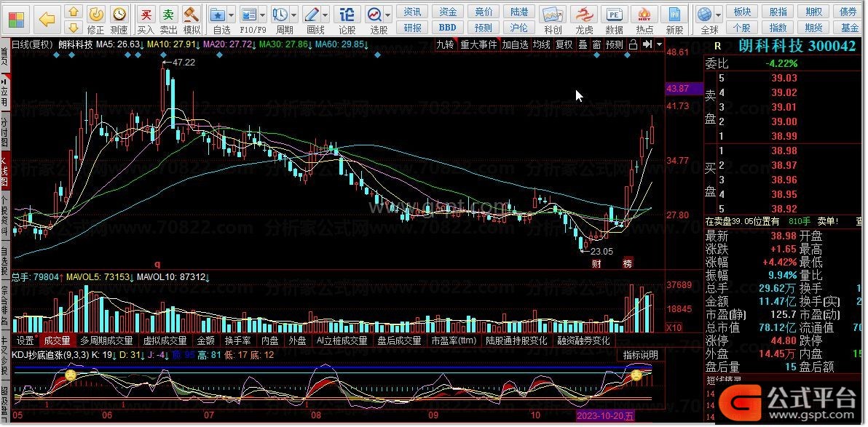868x427 pixels.
Task: Expand the 全球 global dropdown arrow
Action: tap(719, 15)
